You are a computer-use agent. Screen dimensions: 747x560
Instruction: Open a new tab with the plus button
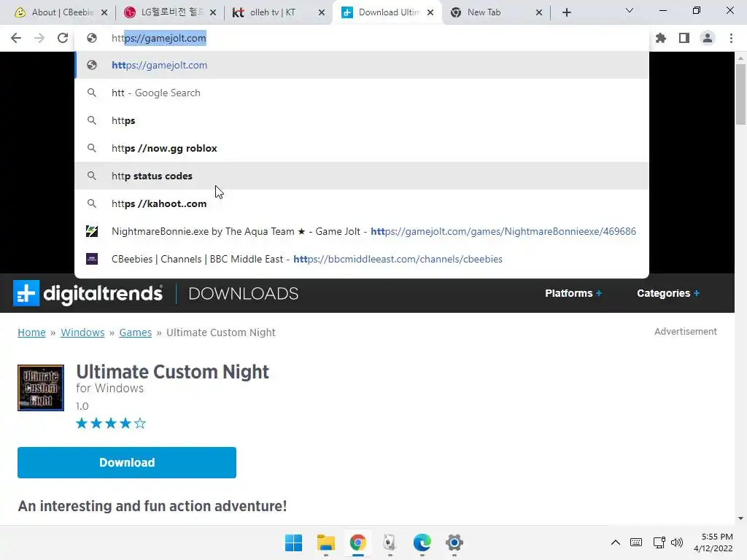pos(566,12)
